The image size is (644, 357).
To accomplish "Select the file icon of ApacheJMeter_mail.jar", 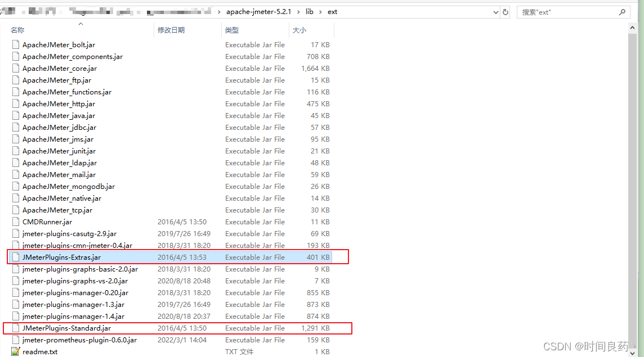I will (x=16, y=175).
